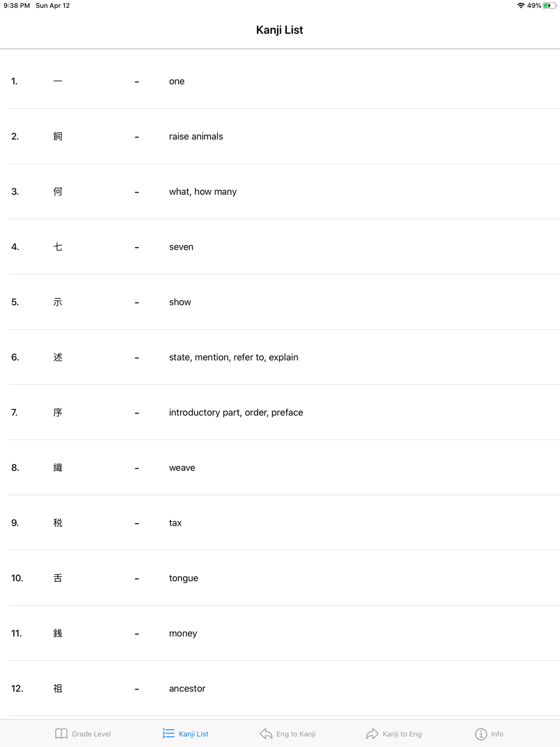Tap the 'seven' kanji row
Screen dimensions: 560x747
[280, 247]
